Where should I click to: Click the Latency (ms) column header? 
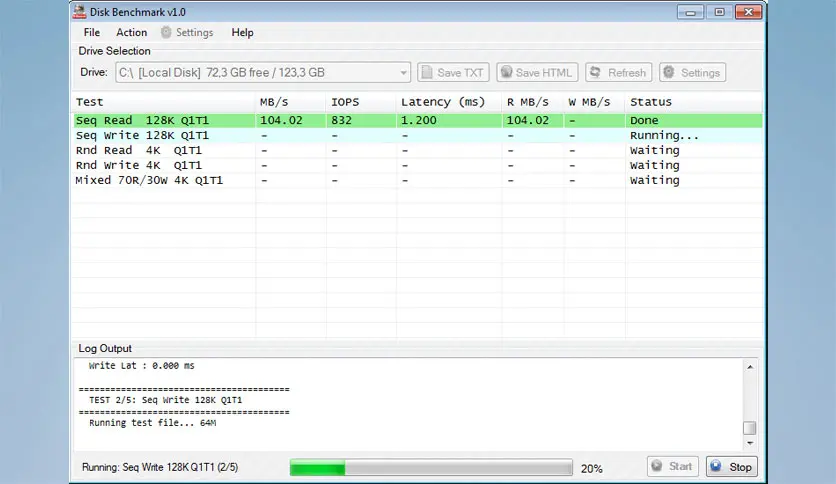click(x=449, y=102)
